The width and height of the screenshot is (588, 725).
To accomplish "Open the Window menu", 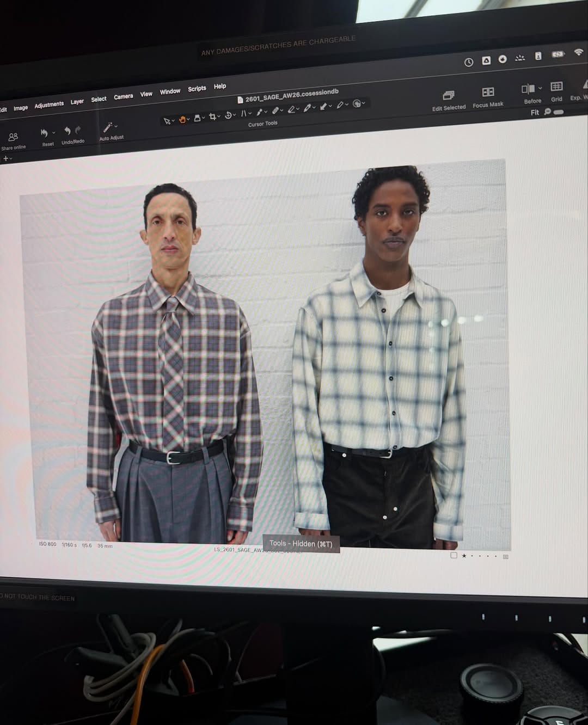I will pyautogui.click(x=170, y=91).
